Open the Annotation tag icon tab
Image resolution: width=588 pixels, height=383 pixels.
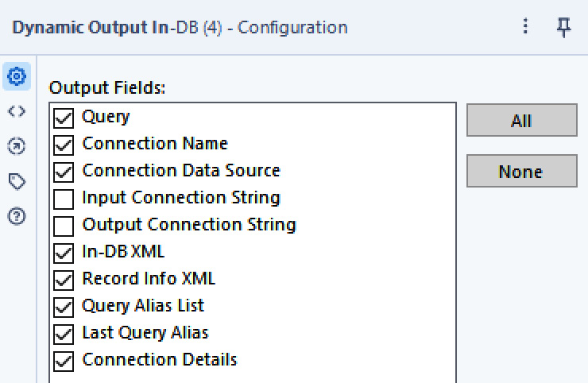[x=17, y=181]
